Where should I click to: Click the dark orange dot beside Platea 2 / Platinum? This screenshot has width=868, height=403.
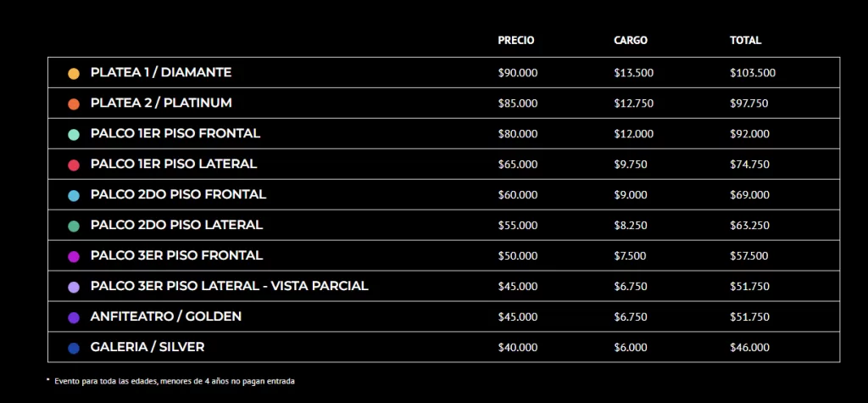click(x=74, y=104)
